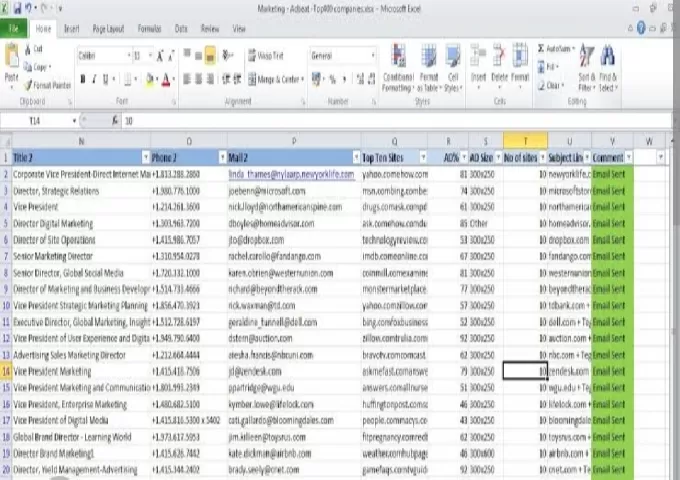This screenshot has height=480, width=680.
Task: Open the Formulas ribbon tab
Action: tap(149, 29)
